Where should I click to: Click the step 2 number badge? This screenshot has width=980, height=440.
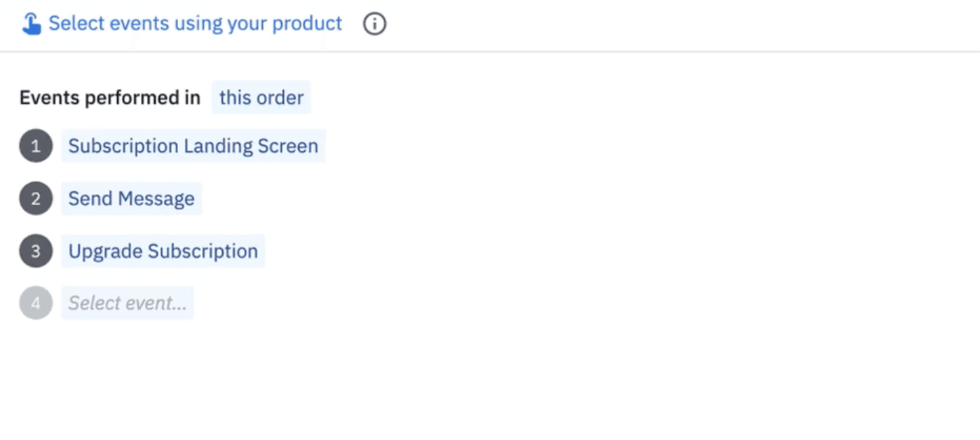coord(36,198)
